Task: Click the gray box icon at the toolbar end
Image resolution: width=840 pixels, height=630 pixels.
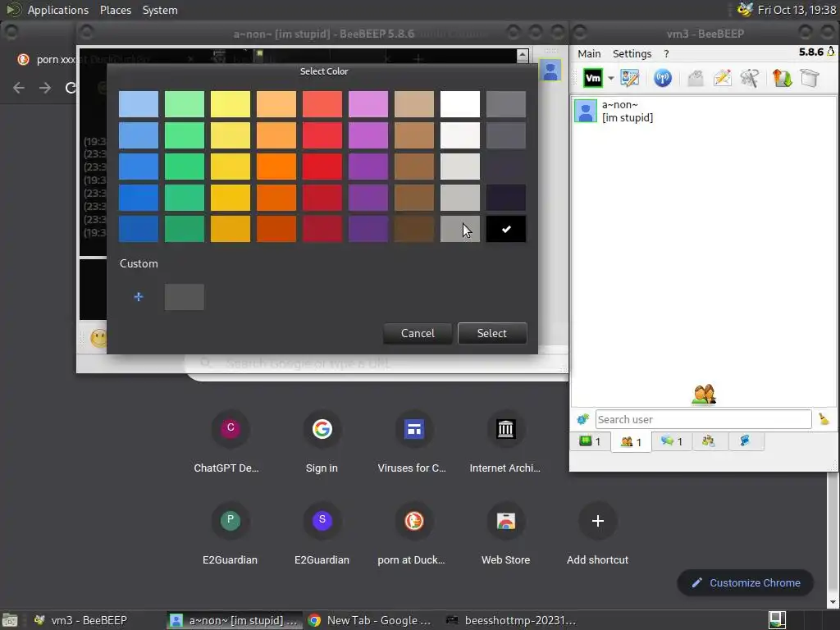Action: [810, 78]
